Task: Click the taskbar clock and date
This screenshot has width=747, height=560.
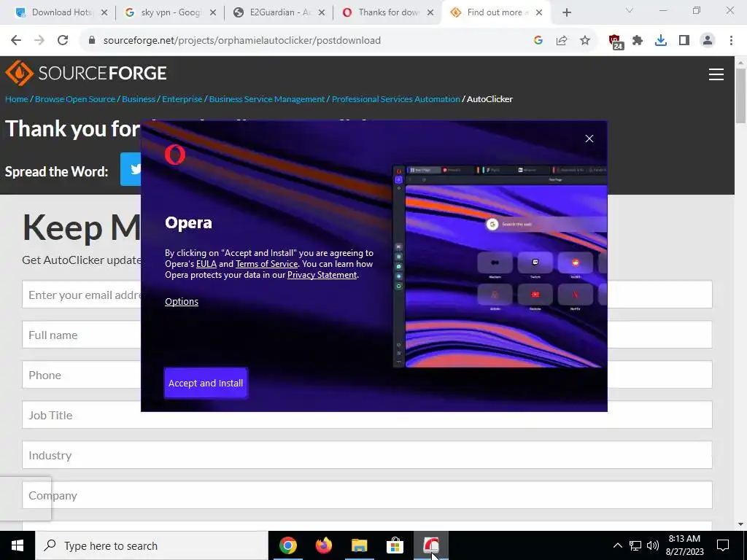Action: pos(684,545)
